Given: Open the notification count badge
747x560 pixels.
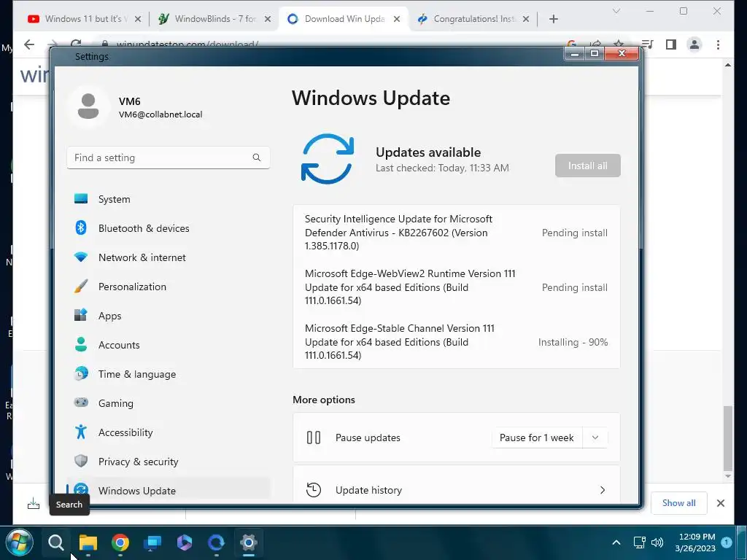Looking at the screenshot, I should click(727, 542).
